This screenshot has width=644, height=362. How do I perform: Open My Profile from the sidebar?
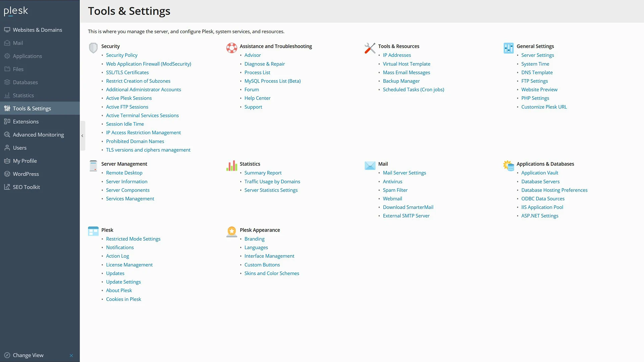click(40, 161)
